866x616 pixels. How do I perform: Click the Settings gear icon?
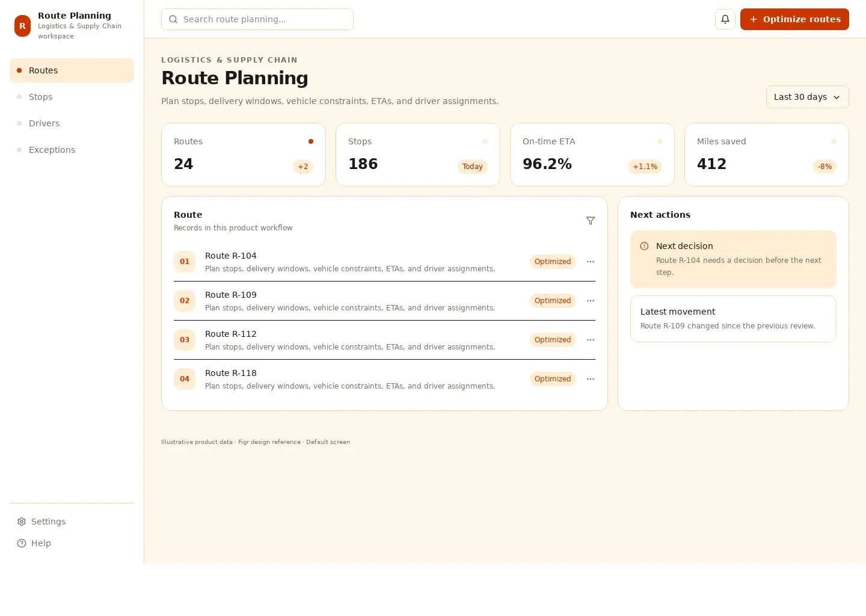(x=22, y=522)
